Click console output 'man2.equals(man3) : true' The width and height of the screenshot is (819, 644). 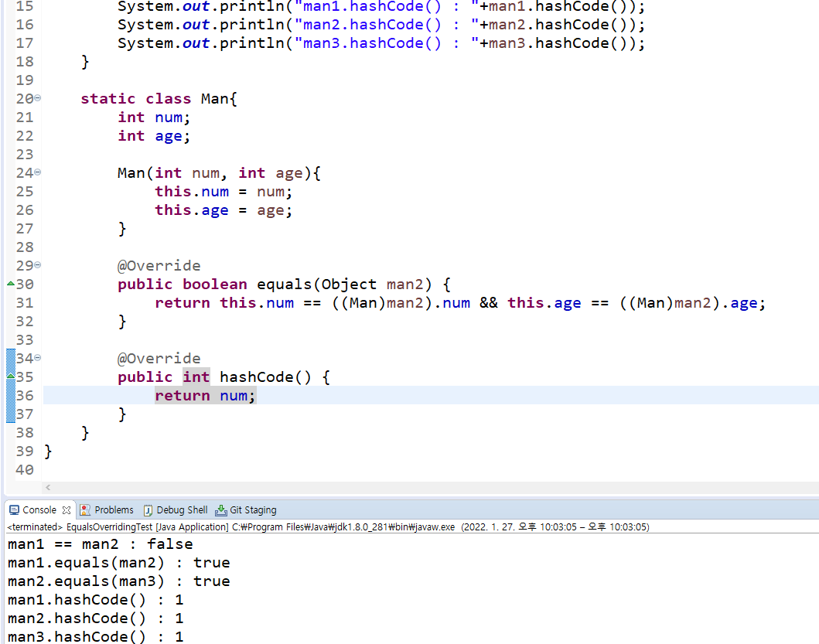point(118,581)
